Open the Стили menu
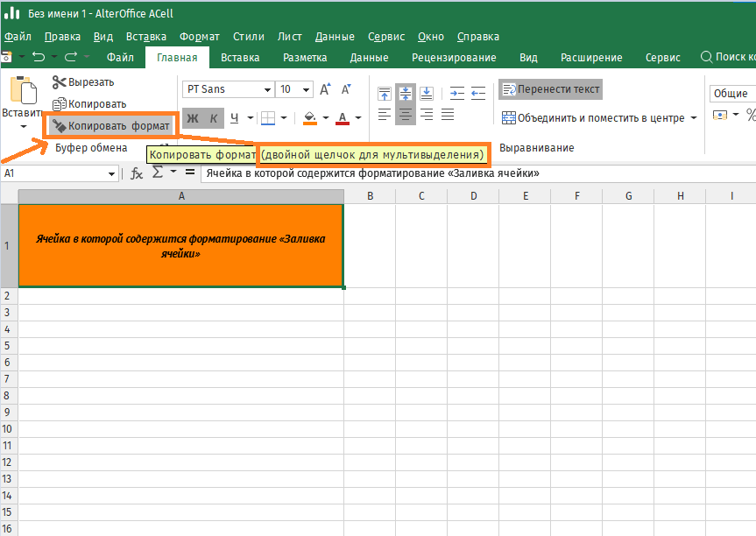756x536 pixels. point(248,37)
